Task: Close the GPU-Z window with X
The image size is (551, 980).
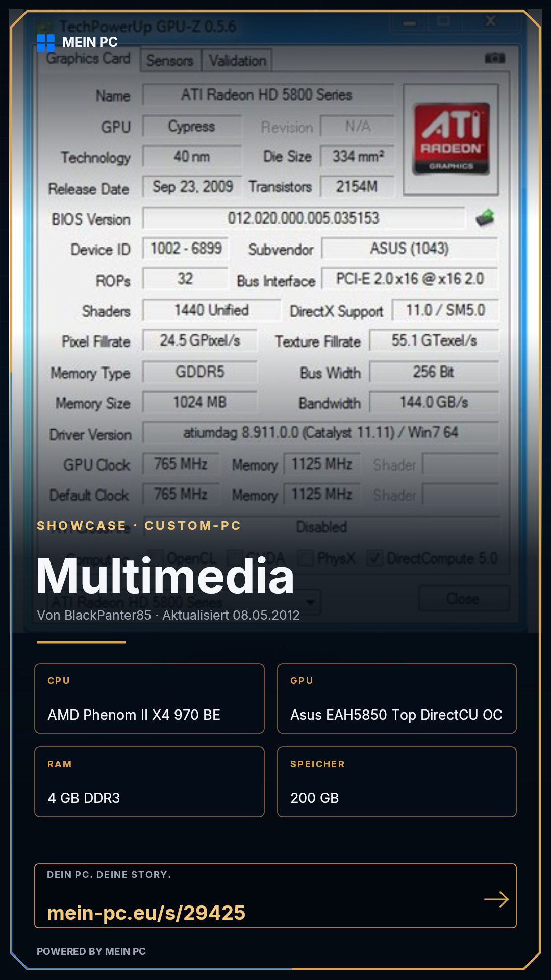Action: click(491, 21)
